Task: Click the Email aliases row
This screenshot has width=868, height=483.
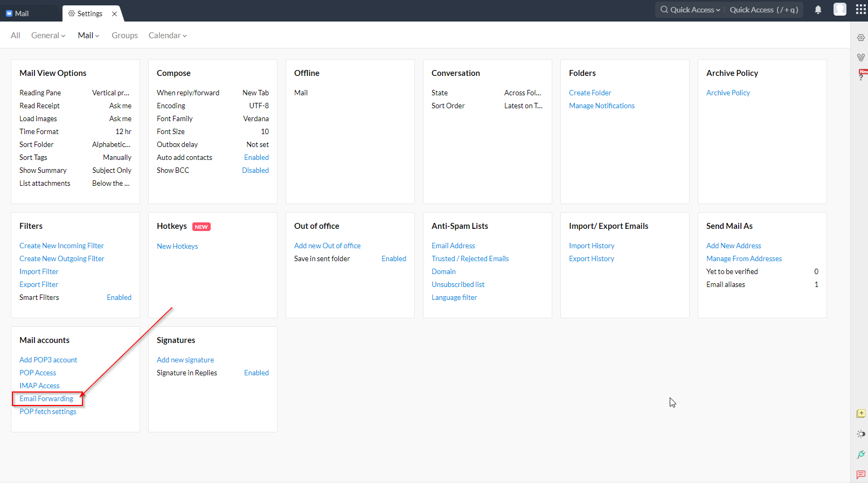Action: pos(762,284)
